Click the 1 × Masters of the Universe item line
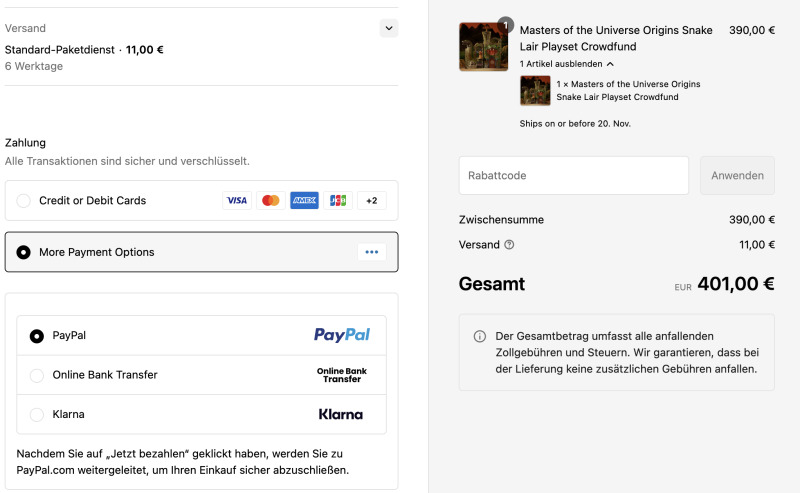 tap(628, 90)
